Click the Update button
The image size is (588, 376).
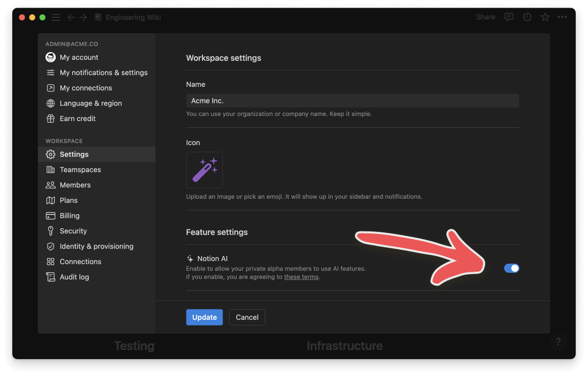(205, 317)
